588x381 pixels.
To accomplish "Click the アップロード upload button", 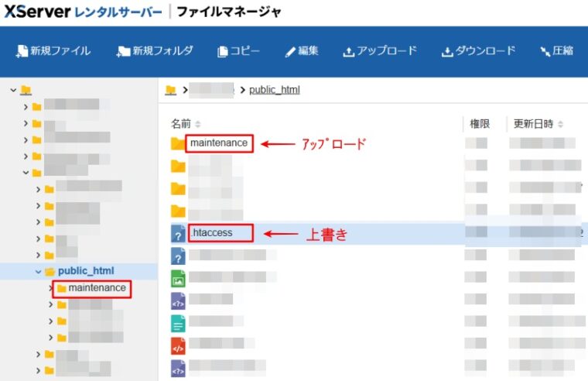I will [x=380, y=51].
